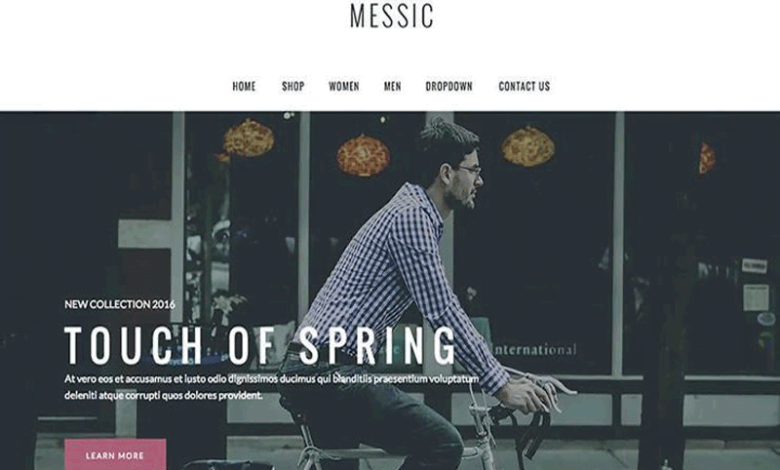Screen dimensions: 780x470
Task: Click the orange lamp left of cyclist's head
Action: (363, 156)
